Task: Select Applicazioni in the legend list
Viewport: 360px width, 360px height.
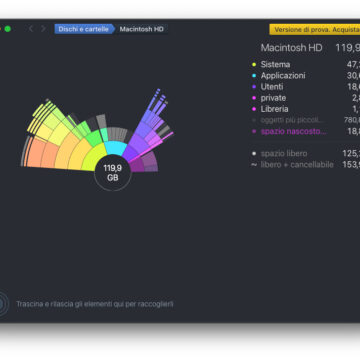Action: 305,76
